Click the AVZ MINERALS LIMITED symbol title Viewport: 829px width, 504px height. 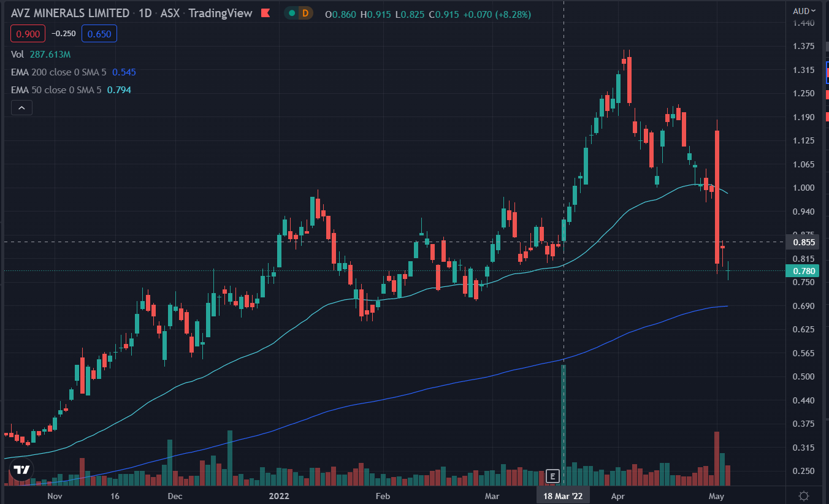70,13
